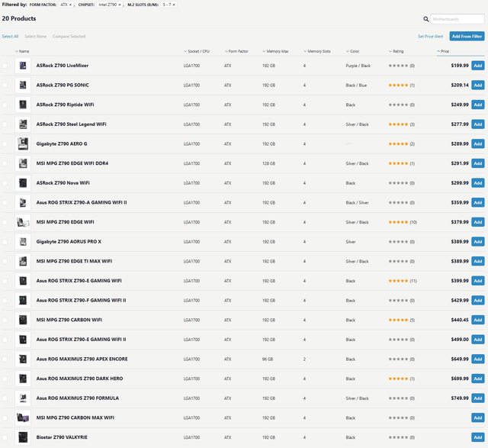The height and width of the screenshot is (448, 488).
Task: Tick the checkbox for ASRock Z790 Nova WiFi
Action: coord(5,183)
